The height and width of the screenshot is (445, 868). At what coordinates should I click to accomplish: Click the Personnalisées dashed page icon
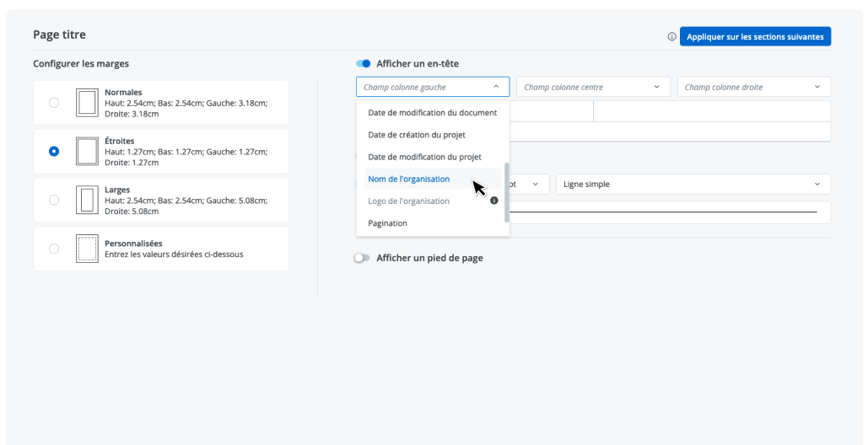(x=86, y=249)
